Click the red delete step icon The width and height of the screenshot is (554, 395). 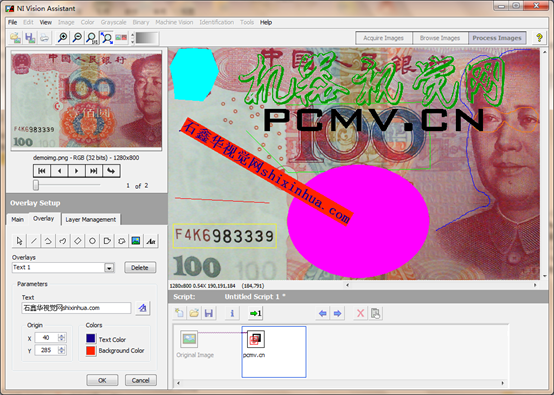coord(360,313)
